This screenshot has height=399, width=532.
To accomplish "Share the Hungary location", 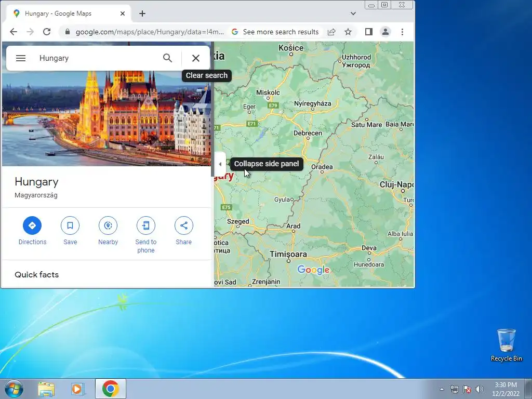I will click(x=183, y=231).
